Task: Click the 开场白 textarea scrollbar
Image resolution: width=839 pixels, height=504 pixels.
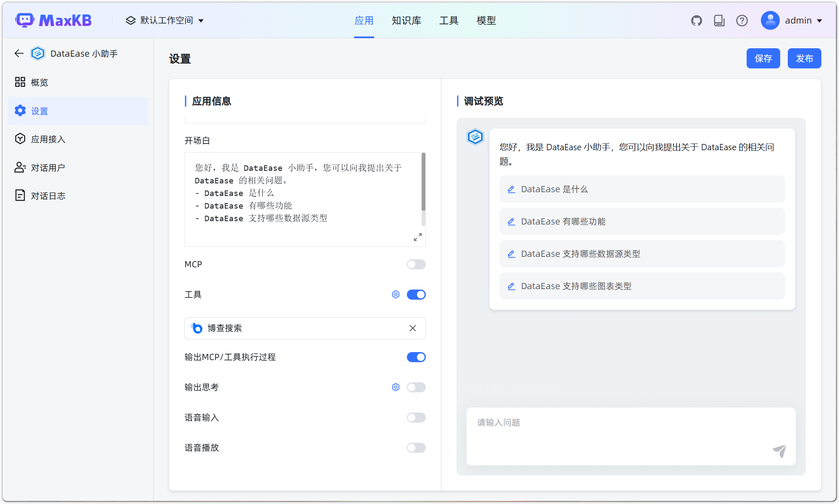Action: click(423, 183)
